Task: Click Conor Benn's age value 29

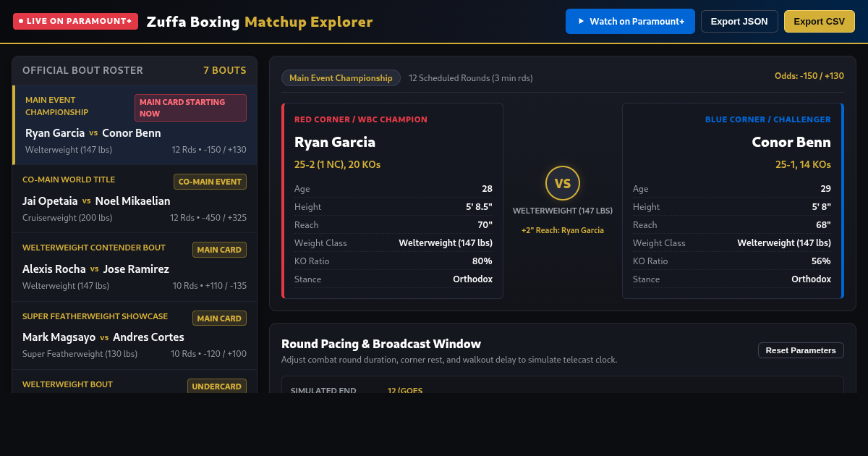Action: click(x=826, y=188)
